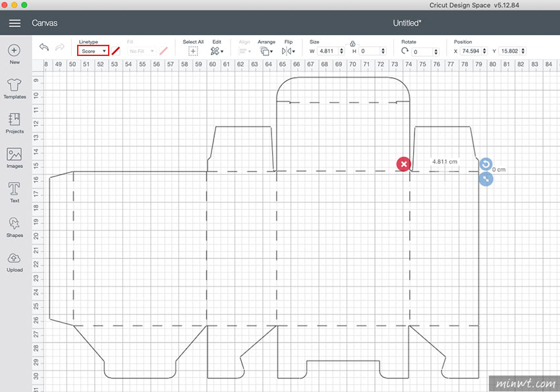560x392 pixels.
Task: Click the Rotate angle input field
Action: (x=422, y=52)
